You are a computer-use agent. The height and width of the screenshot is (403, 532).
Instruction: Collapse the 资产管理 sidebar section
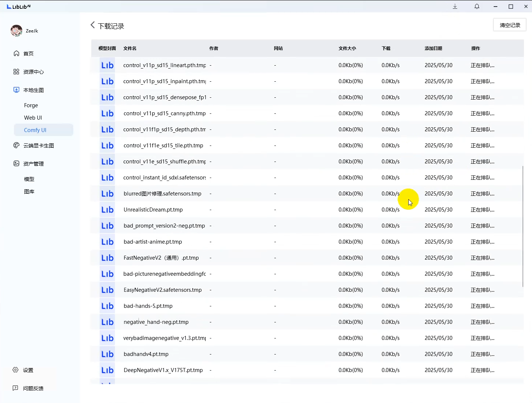click(x=34, y=164)
